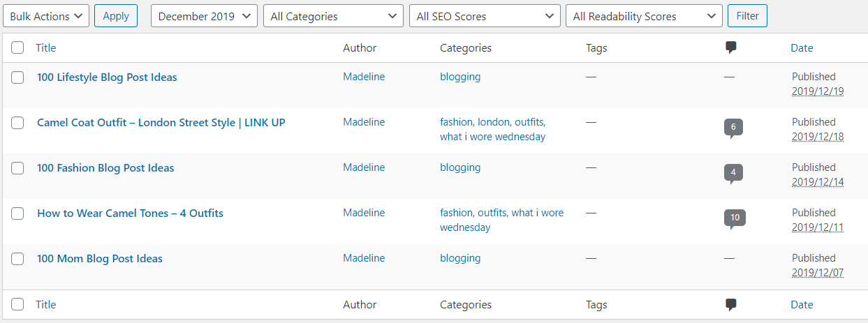Select the checkbox for 100 Lifestyle Blog Post Ideas
The width and height of the screenshot is (868, 323).
[x=17, y=77]
